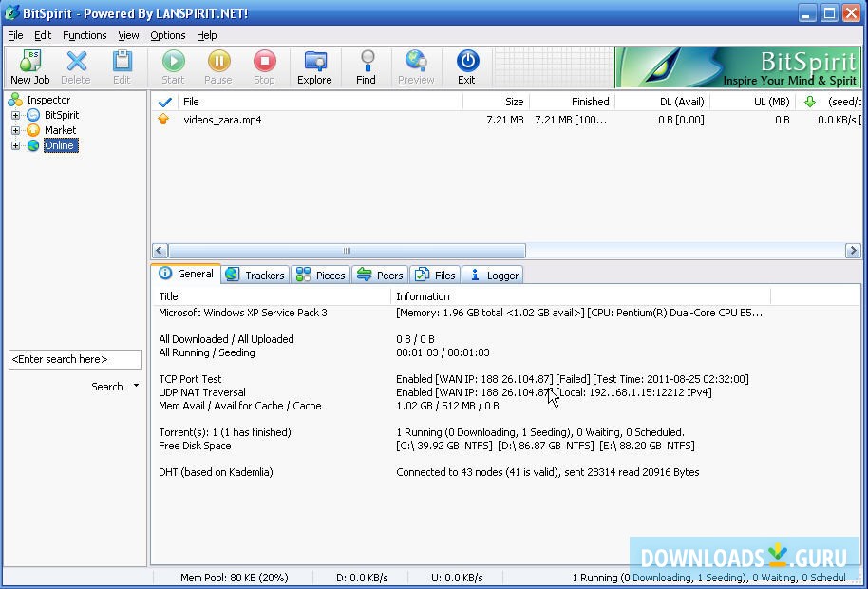Click the D: 0.0 KB/s status entry
Screen dimensions: 868x589
point(362,578)
